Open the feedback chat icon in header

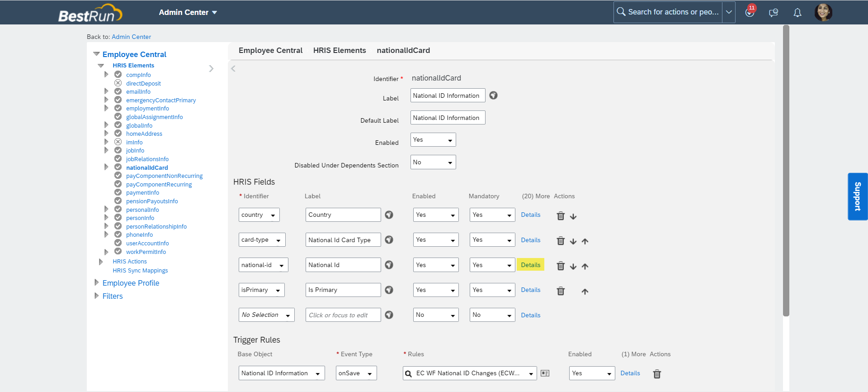[x=774, y=13]
